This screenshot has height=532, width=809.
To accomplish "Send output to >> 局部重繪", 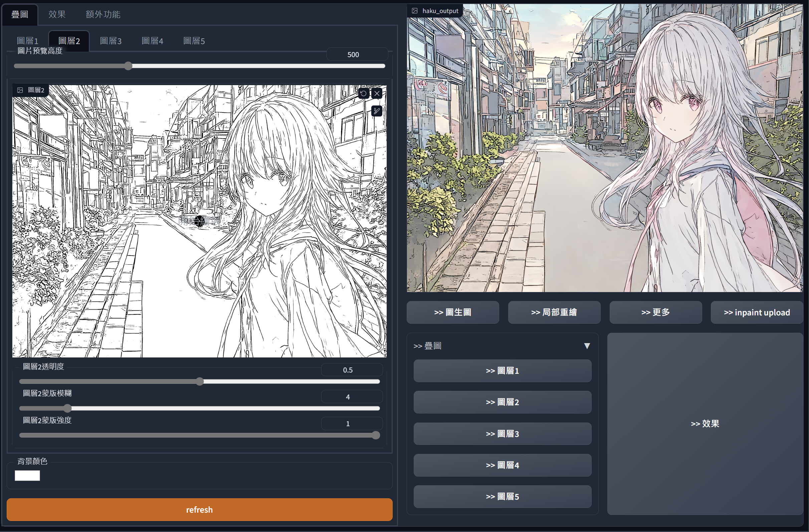I will pos(554,312).
